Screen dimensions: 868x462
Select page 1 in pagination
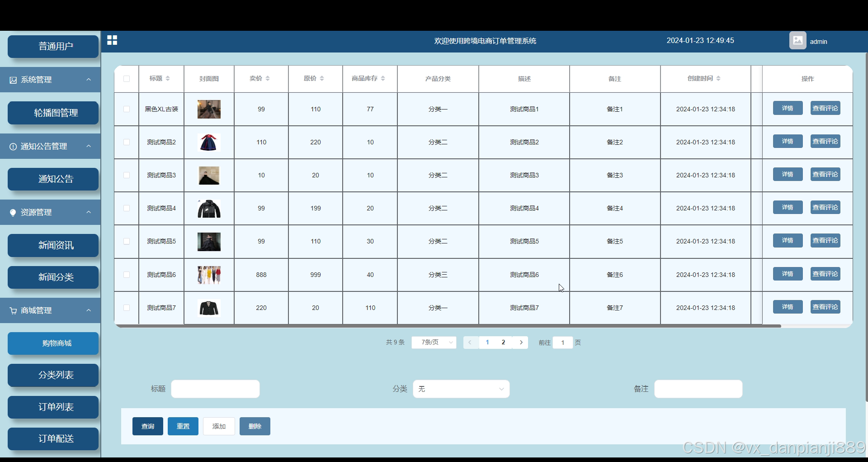(x=487, y=343)
